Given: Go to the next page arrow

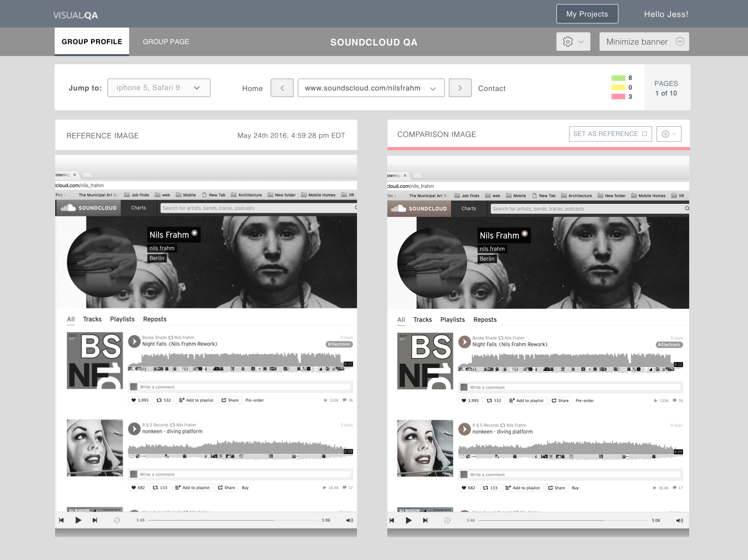Looking at the screenshot, I should (460, 88).
